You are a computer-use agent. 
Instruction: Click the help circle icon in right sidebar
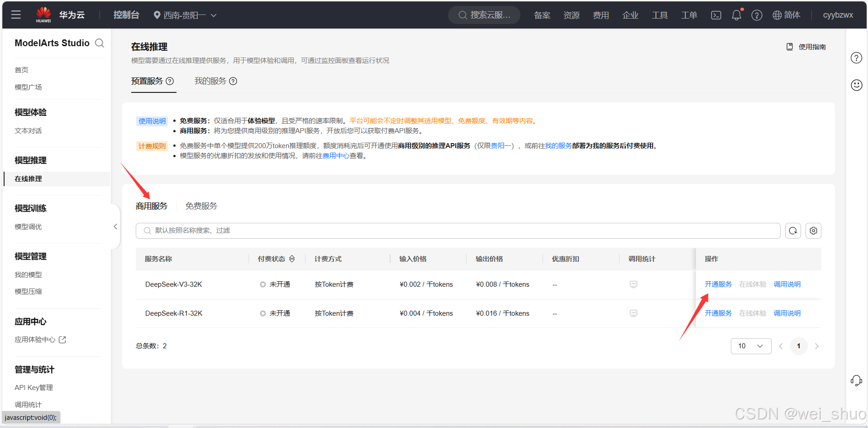tap(856, 58)
